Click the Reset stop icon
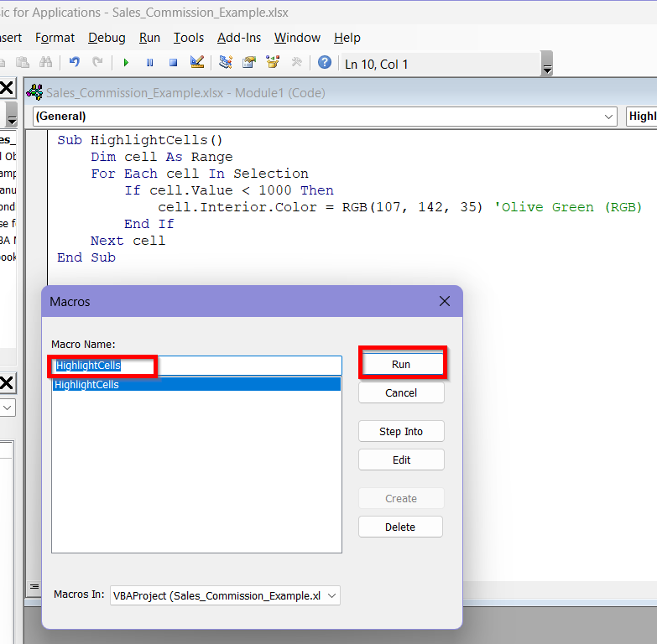Screen dimensions: 657x644 click(x=173, y=63)
